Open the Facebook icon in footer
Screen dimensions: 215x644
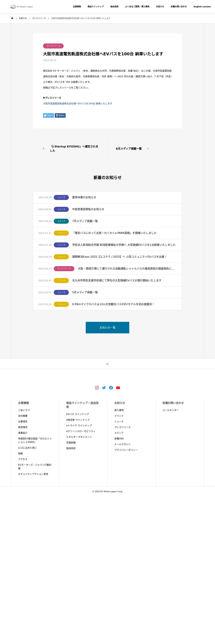111,388
